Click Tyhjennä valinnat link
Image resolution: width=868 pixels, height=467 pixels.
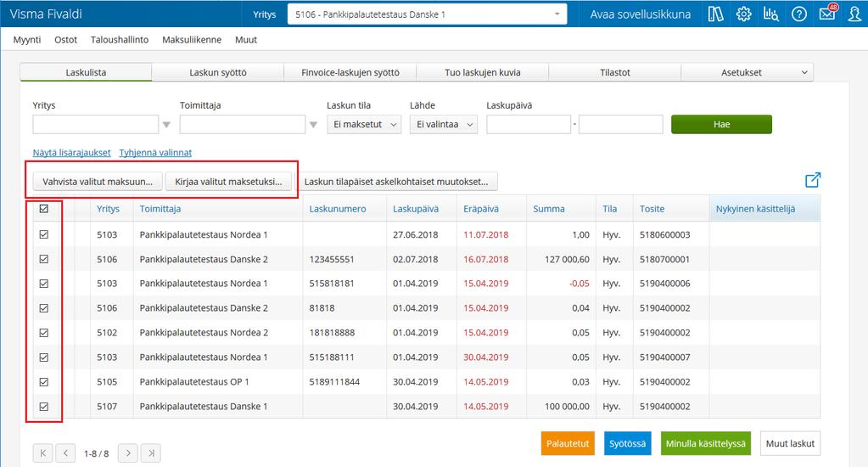click(155, 153)
